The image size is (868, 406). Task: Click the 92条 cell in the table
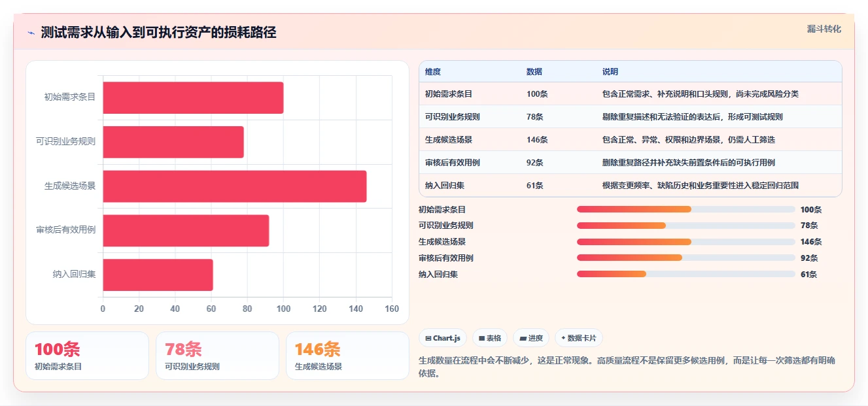coord(535,163)
